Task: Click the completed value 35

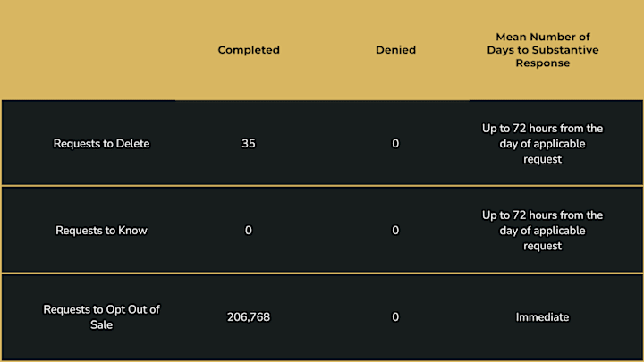Action: tap(249, 144)
